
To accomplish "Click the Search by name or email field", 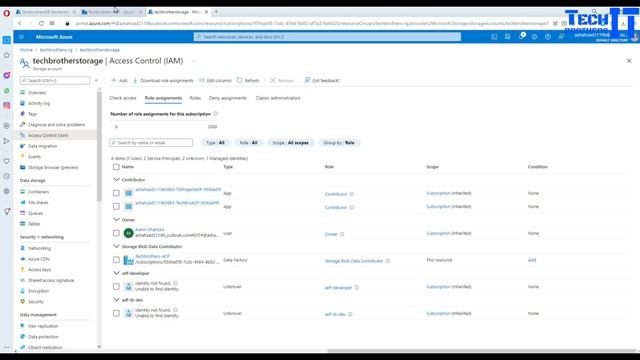I will (151, 142).
